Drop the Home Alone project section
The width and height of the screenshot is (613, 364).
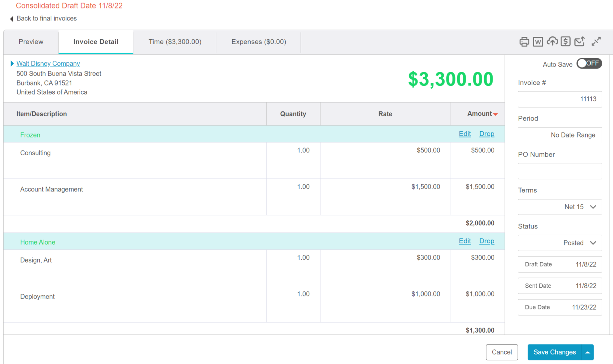coord(487,241)
